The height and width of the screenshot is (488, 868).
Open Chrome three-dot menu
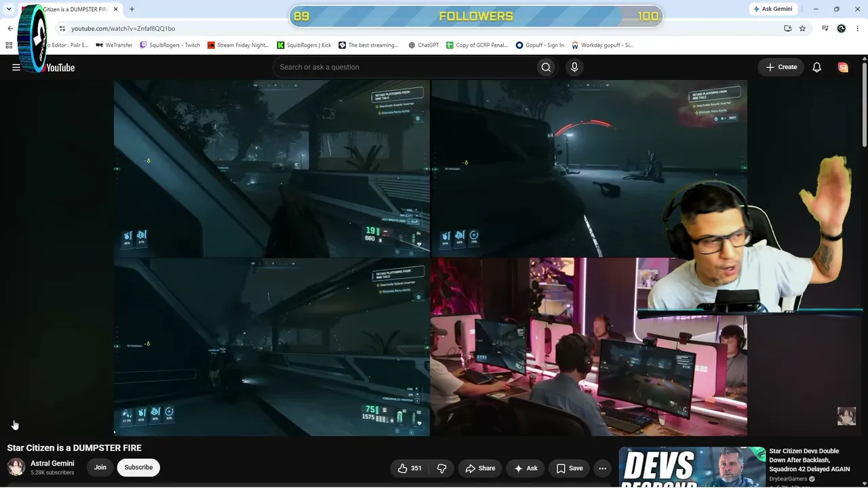(858, 28)
